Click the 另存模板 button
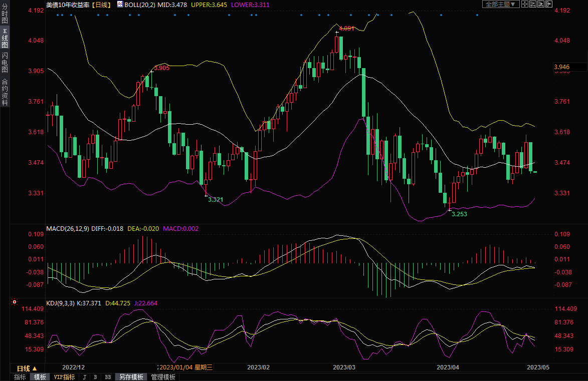Viewport: 588px width, 381px height. click(131, 377)
